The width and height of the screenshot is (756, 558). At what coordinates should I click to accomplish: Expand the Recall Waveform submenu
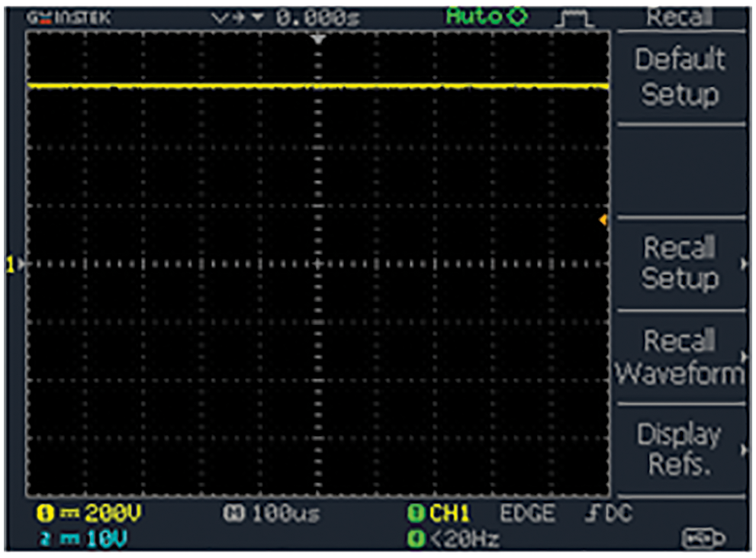point(680,356)
